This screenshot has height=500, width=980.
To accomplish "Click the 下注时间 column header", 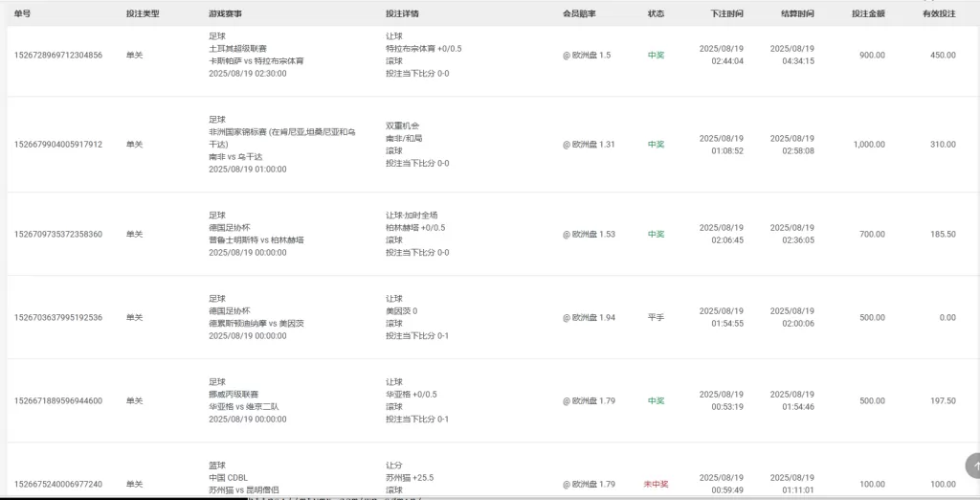I will [727, 13].
